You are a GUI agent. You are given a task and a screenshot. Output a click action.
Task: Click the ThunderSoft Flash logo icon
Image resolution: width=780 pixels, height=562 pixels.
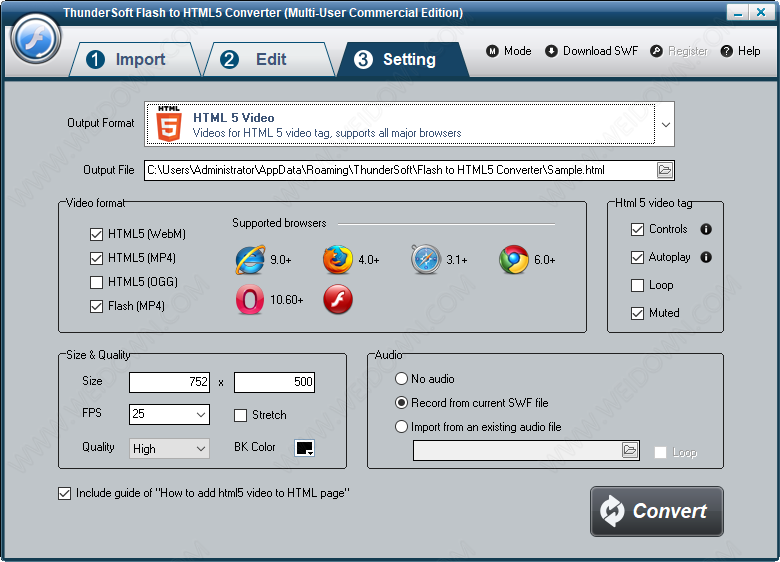(36, 39)
